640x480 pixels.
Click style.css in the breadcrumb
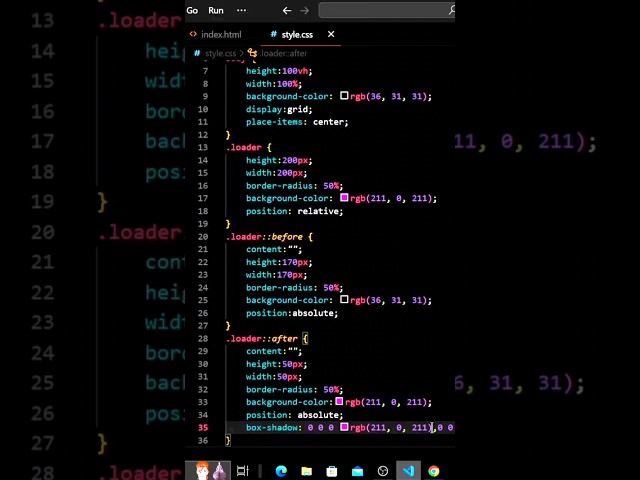click(x=220, y=53)
